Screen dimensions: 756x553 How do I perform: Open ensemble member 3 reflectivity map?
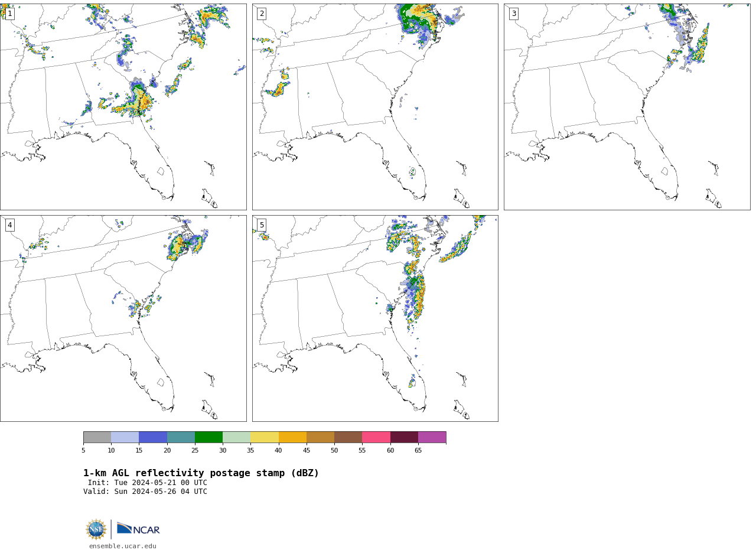click(627, 107)
